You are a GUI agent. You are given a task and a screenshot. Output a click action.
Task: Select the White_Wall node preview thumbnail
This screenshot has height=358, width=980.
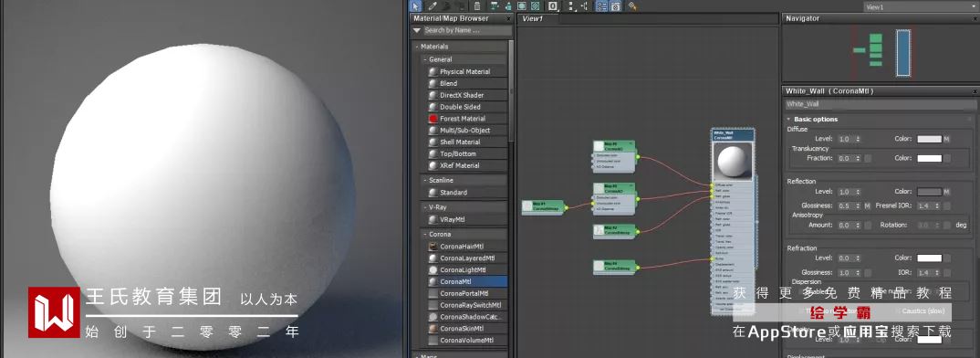[733, 161]
